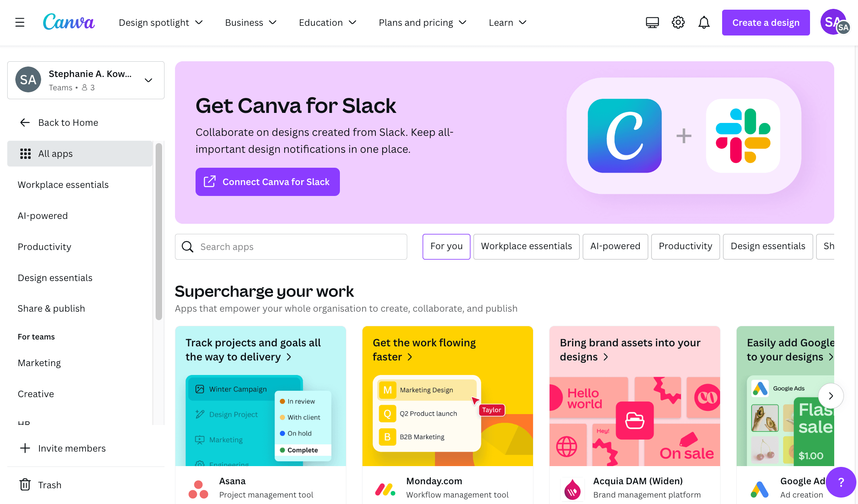This screenshot has width=858, height=504.
Task: Click the settings gear icon
Action: pyautogui.click(x=679, y=22)
